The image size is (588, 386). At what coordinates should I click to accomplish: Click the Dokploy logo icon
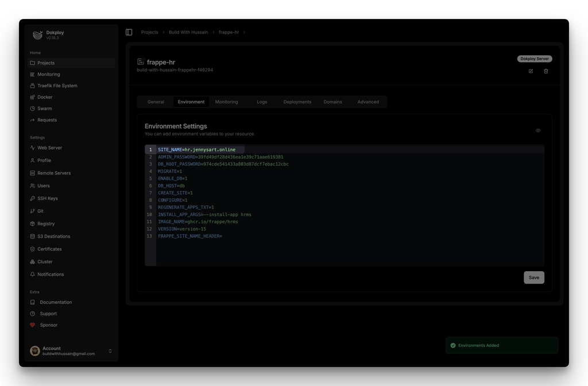click(37, 35)
